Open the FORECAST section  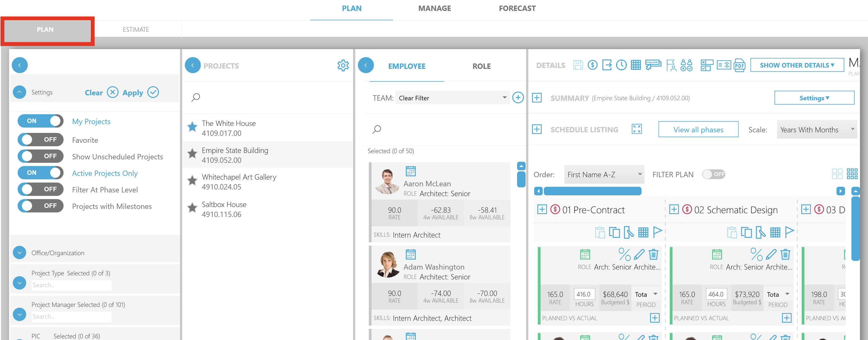[517, 8]
